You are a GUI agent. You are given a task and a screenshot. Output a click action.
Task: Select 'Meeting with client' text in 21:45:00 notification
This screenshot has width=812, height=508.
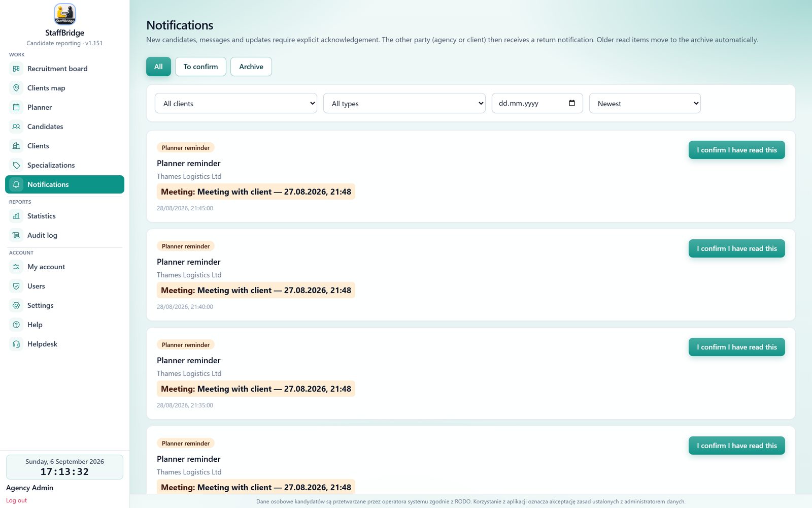point(234,192)
